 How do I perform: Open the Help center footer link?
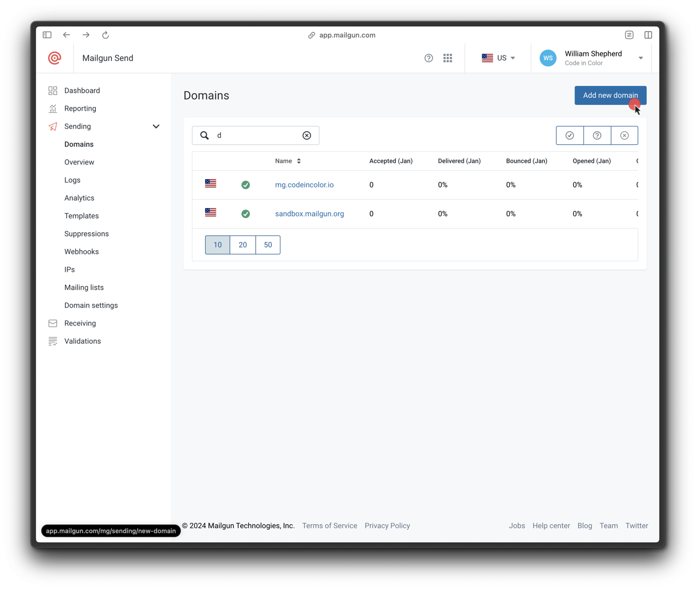pos(551,526)
